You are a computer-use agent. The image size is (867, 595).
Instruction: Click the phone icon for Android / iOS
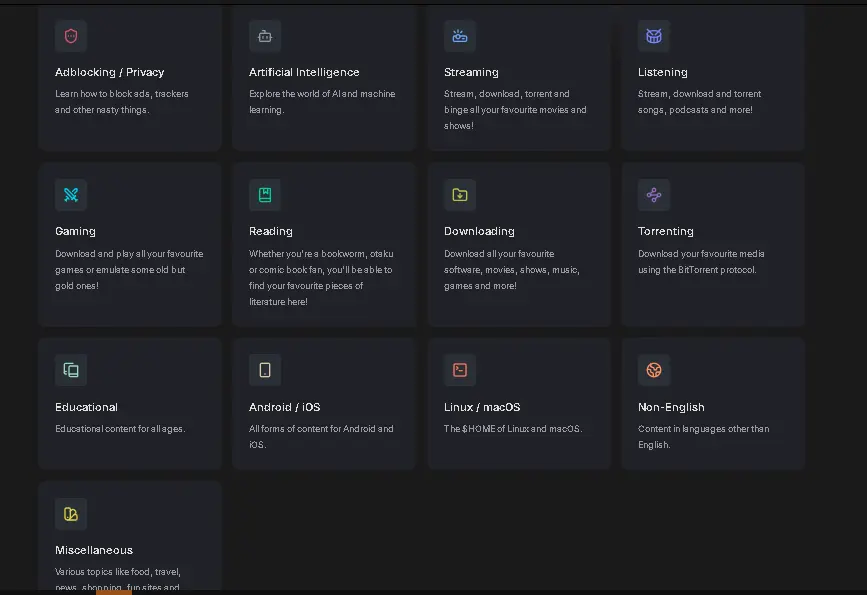coord(265,370)
